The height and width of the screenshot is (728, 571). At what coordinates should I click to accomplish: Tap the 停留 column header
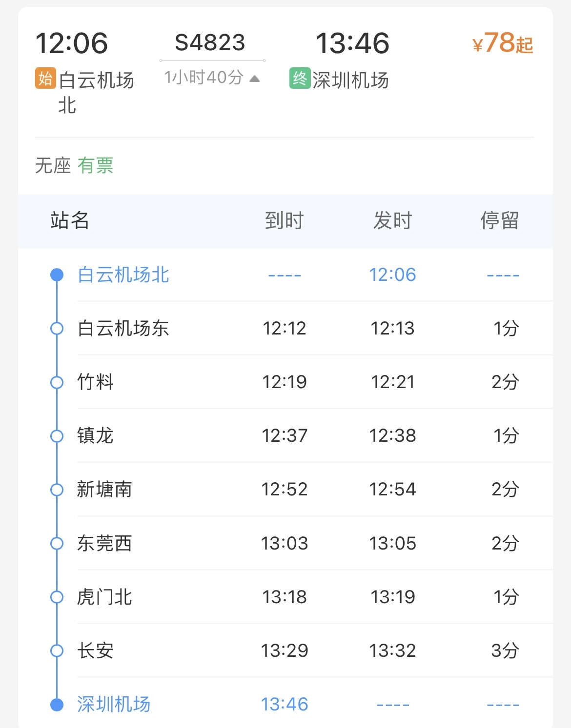(x=500, y=220)
